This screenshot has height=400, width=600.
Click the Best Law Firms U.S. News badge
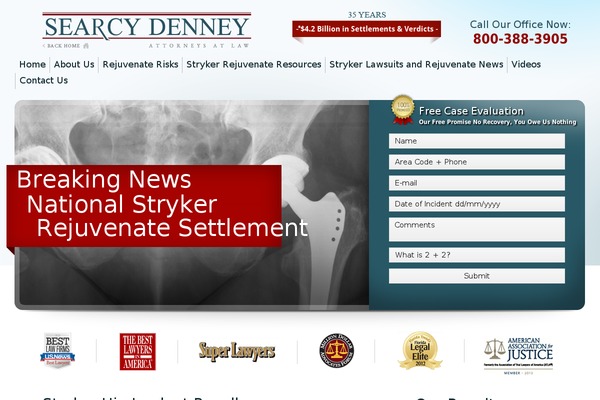point(57,350)
